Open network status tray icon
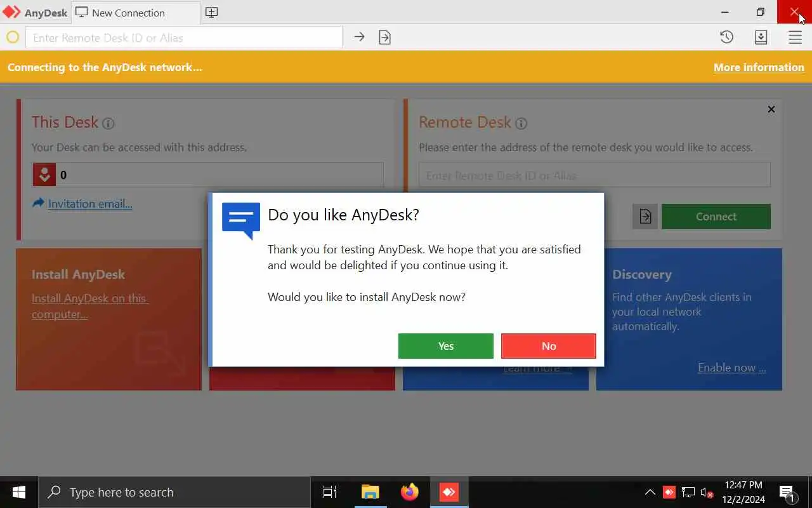 [688, 492]
